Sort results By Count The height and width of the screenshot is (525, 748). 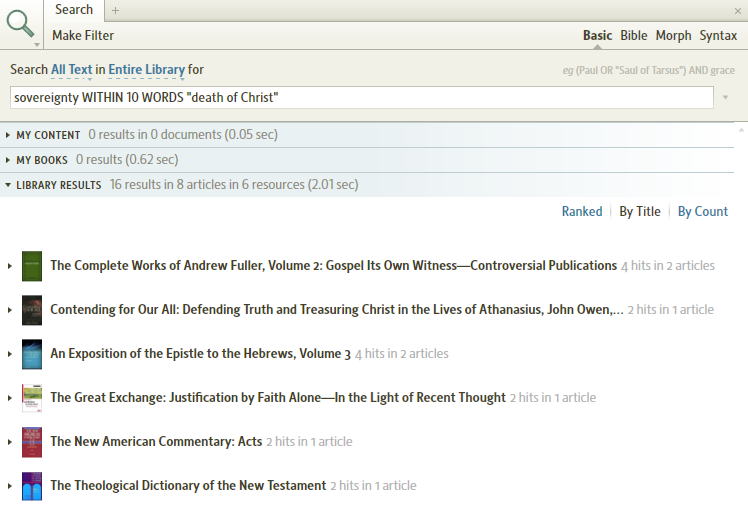coord(703,211)
